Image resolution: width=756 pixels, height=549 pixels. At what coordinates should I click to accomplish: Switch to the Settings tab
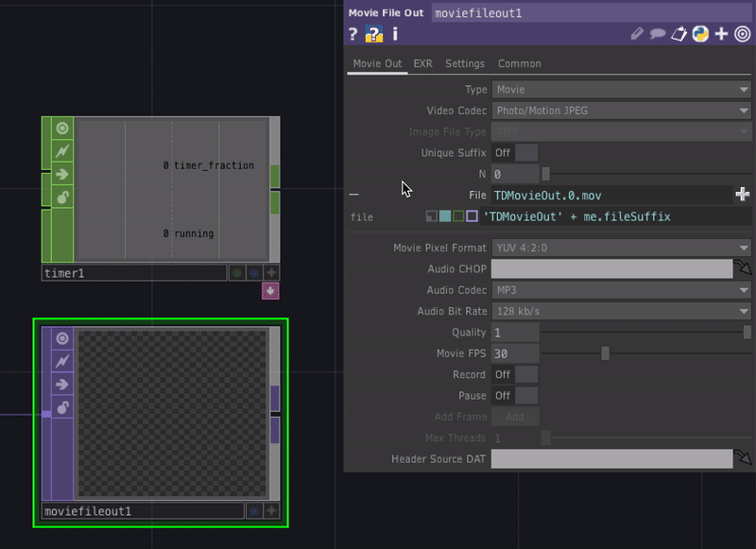coord(465,63)
